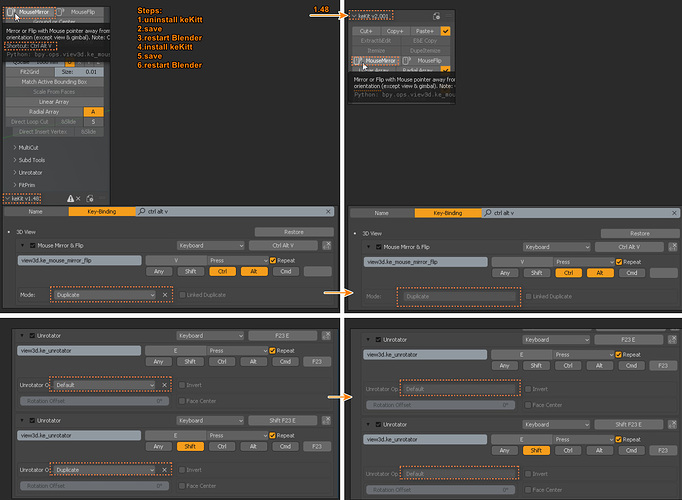The image size is (682, 500).
Task: Open the Unrotator Default dropdown on the left
Action: (105, 385)
